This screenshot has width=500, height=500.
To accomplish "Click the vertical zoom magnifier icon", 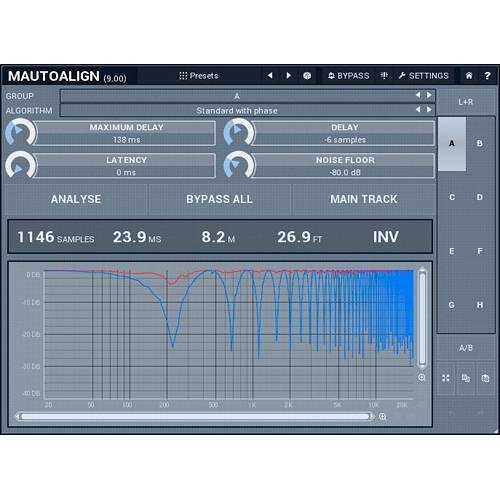I will [422, 377].
